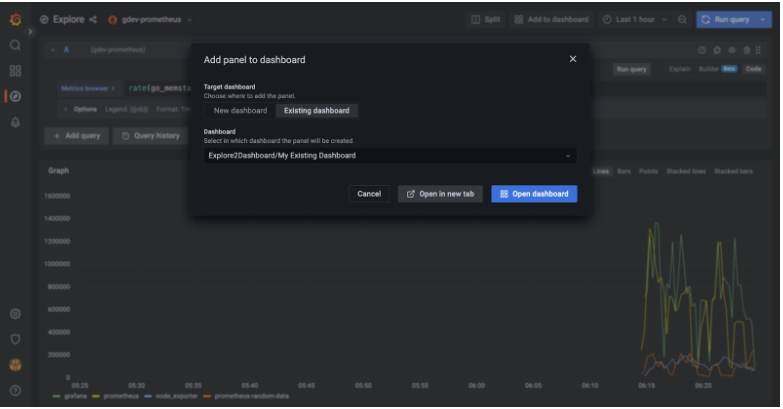Click the share icon beside Explore
The width and height of the screenshot is (783, 409).
coord(93,19)
